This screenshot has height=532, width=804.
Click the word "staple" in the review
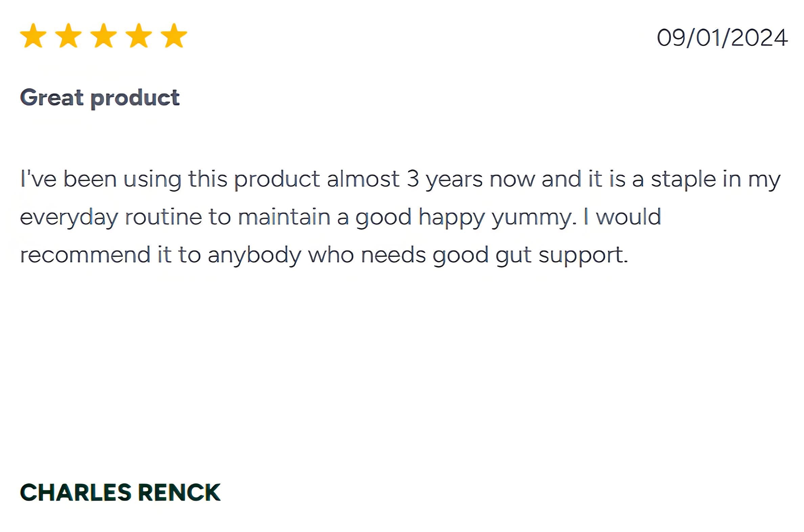coord(683,180)
